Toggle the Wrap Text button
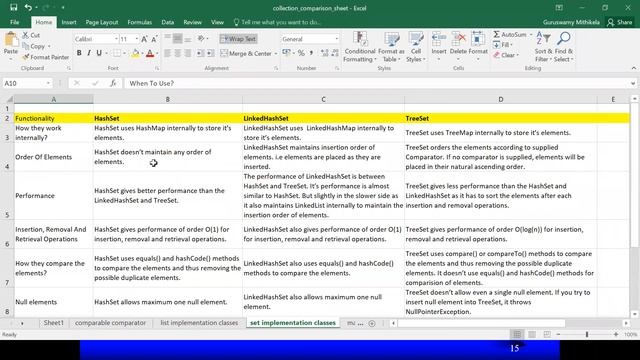This screenshot has width=640, height=360. coord(239,39)
